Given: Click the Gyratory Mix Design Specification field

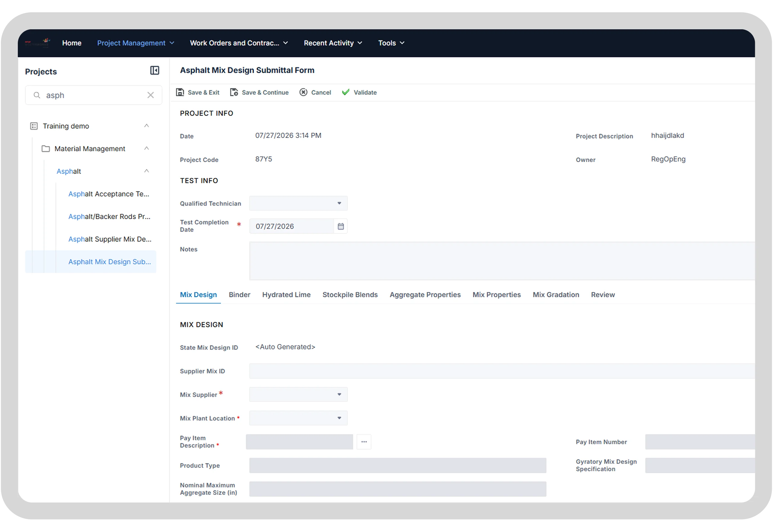Looking at the screenshot, I should [x=700, y=466].
